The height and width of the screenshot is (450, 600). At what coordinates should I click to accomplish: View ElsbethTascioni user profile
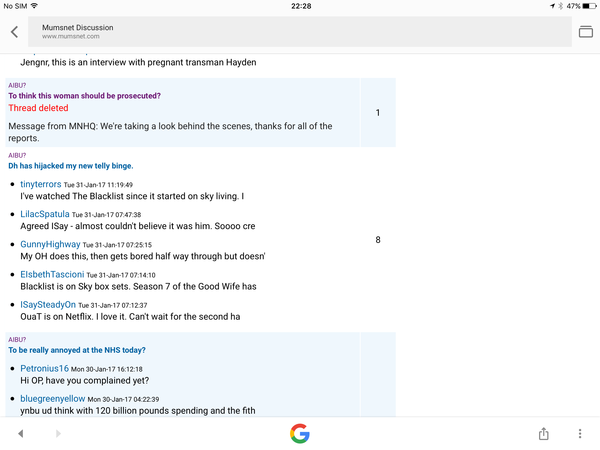coord(52,274)
